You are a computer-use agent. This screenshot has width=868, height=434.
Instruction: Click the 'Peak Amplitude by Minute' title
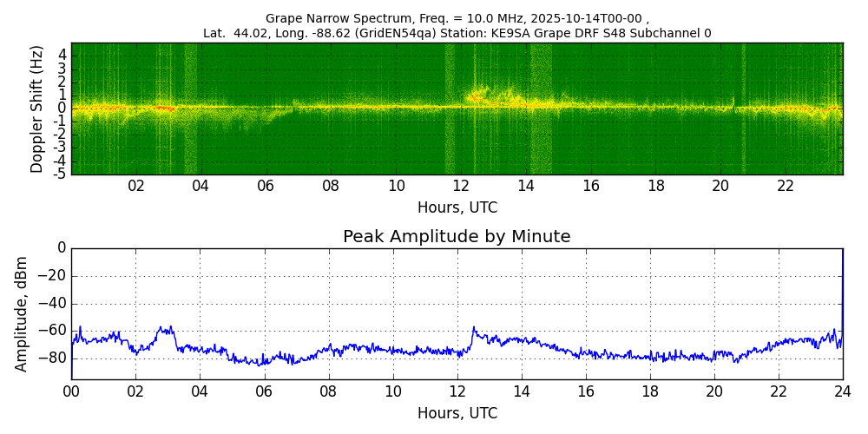pos(457,237)
